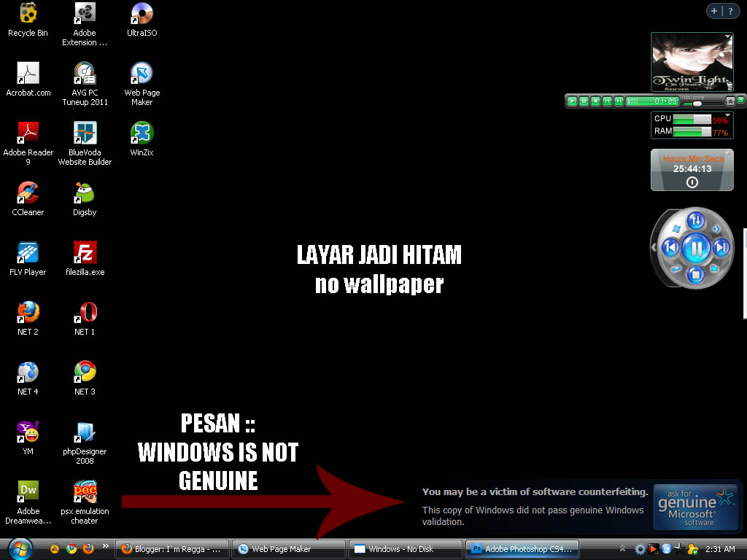Open Adobe Dreamweaver desktop shortcut
The image size is (747, 560).
pyautogui.click(x=28, y=502)
